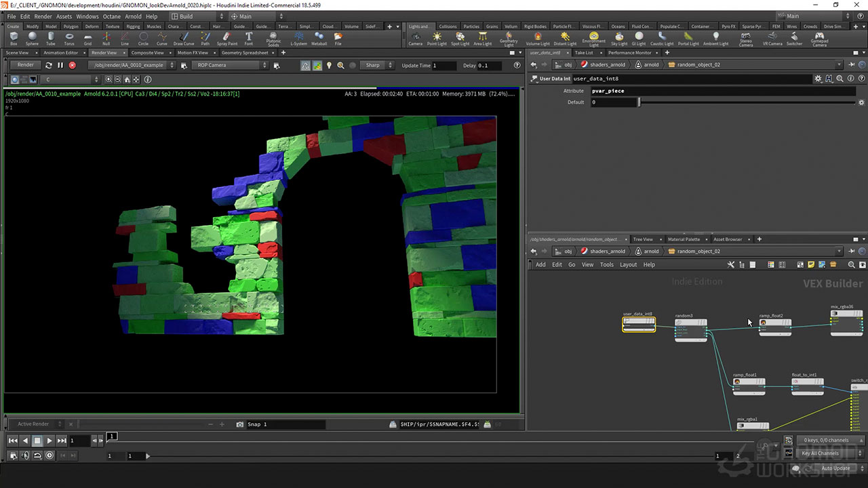This screenshot has height=488, width=868.
Task: Switch to the Performance Monitor tab
Action: [629, 52]
